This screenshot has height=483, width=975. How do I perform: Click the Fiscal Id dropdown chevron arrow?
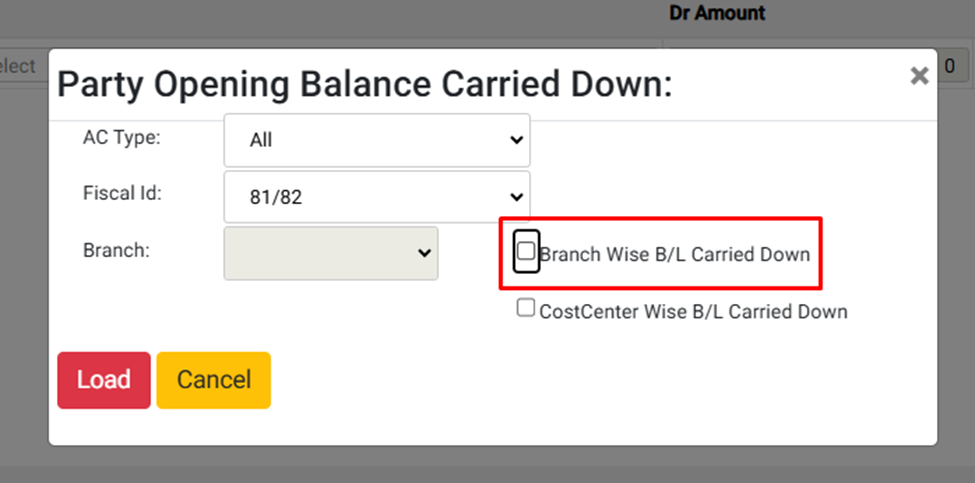click(x=516, y=197)
